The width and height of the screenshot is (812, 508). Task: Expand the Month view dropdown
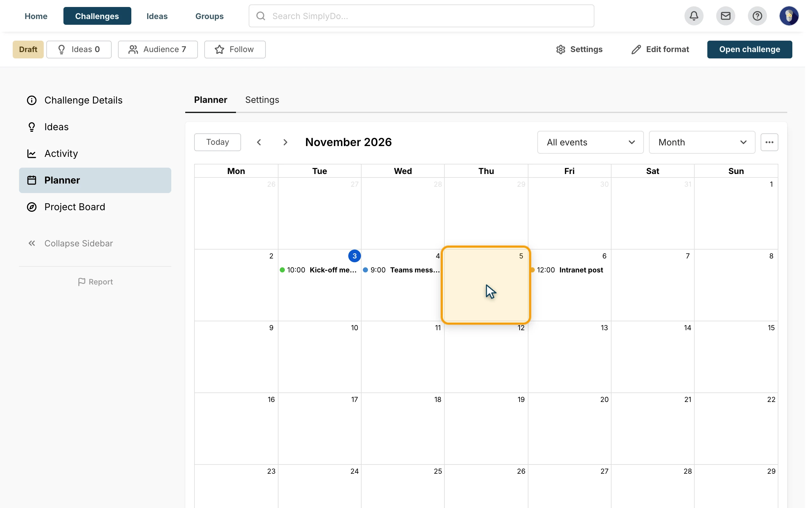click(702, 142)
